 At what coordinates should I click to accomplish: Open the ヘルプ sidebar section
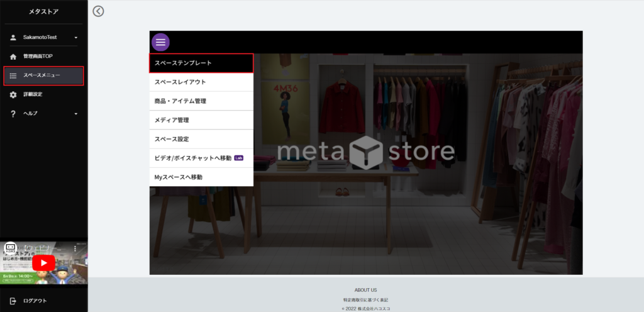pos(43,114)
